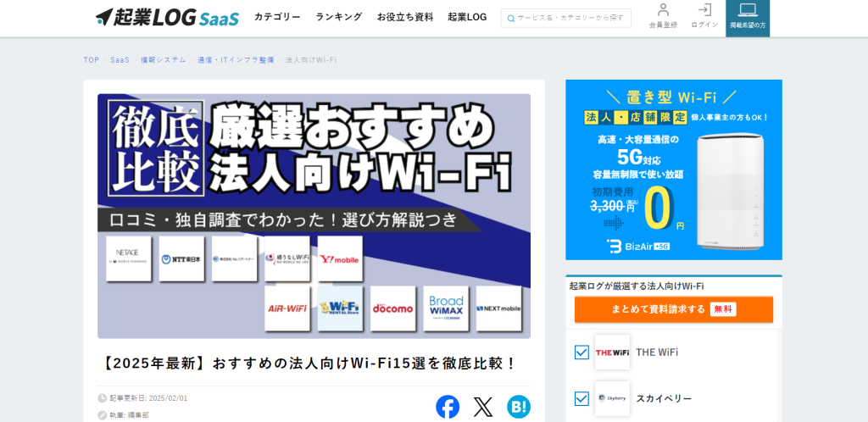This screenshot has height=422, width=868.
Task: Open the BizAir 置き型 Wi-Fi ad banner
Action: coord(674,169)
